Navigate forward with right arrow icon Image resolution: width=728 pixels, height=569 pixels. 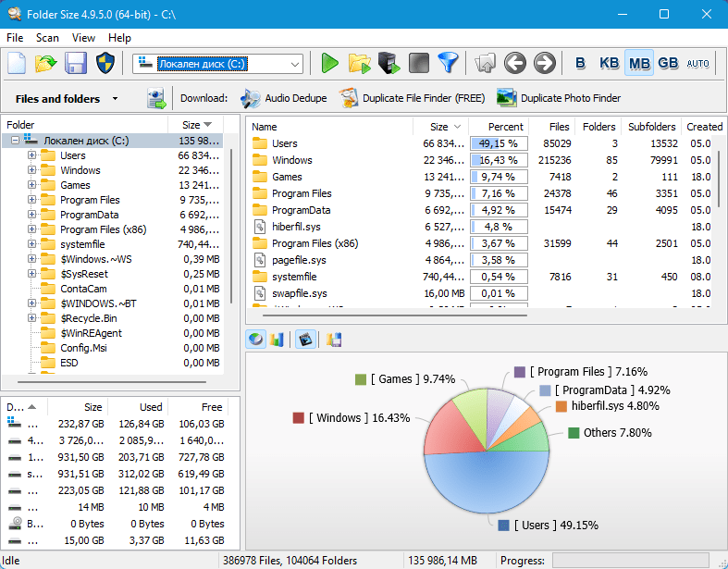tap(545, 63)
